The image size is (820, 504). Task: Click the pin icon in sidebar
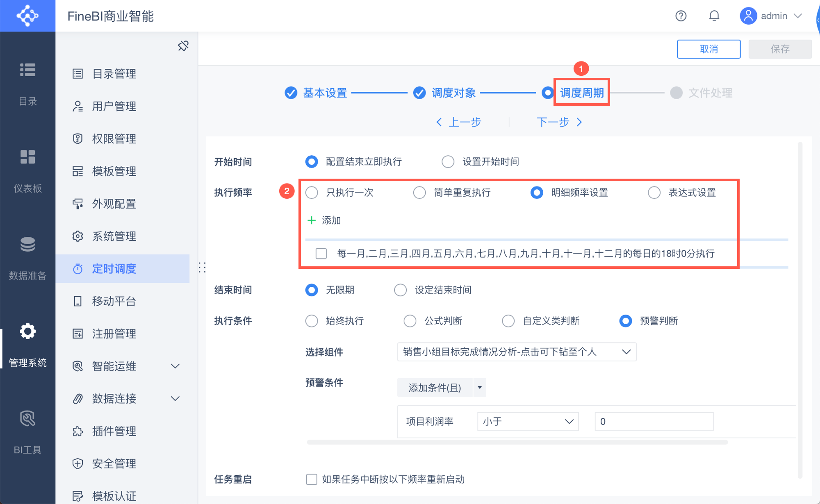pyautogui.click(x=183, y=46)
